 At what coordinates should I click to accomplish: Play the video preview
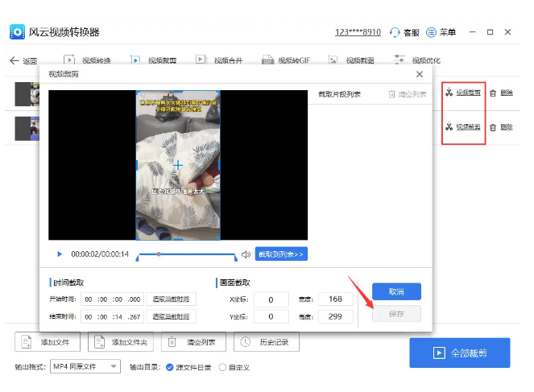point(60,254)
